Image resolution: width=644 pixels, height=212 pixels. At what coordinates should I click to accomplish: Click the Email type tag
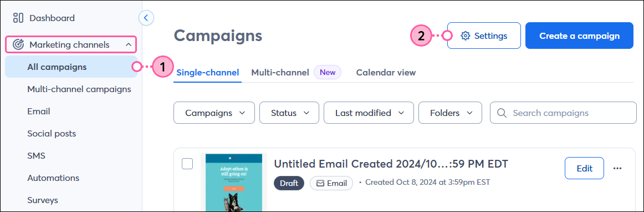click(x=331, y=183)
